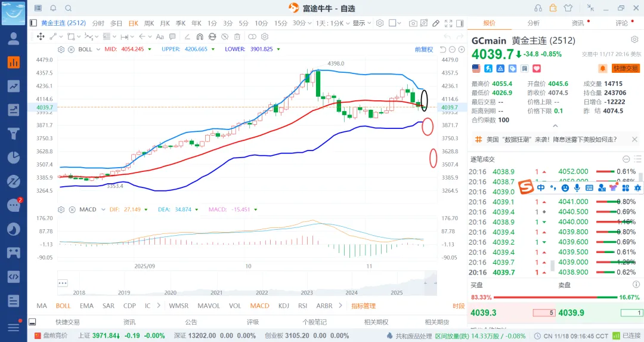Open messages icon with red badge 2
The image size is (644, 342).
14,205
